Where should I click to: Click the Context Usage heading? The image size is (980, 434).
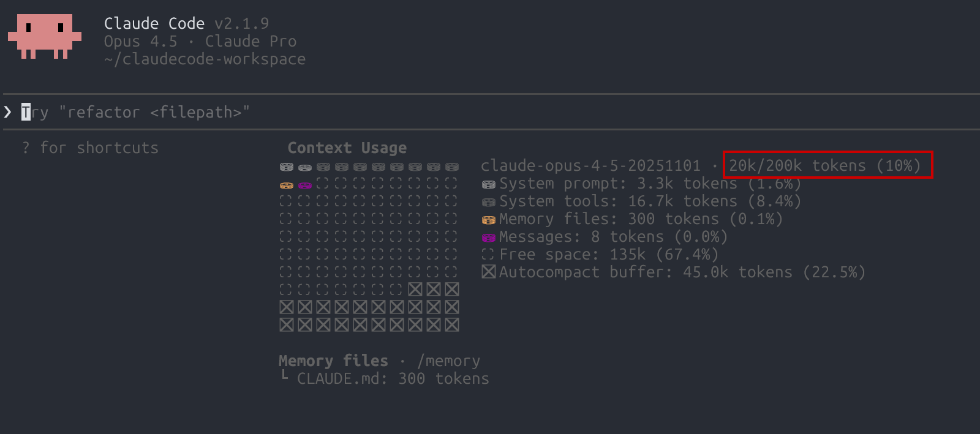tap(347, 148)
